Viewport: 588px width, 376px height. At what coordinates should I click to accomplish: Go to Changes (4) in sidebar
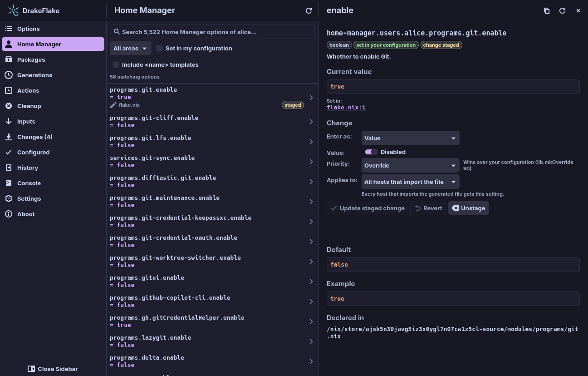pos(53,137)
